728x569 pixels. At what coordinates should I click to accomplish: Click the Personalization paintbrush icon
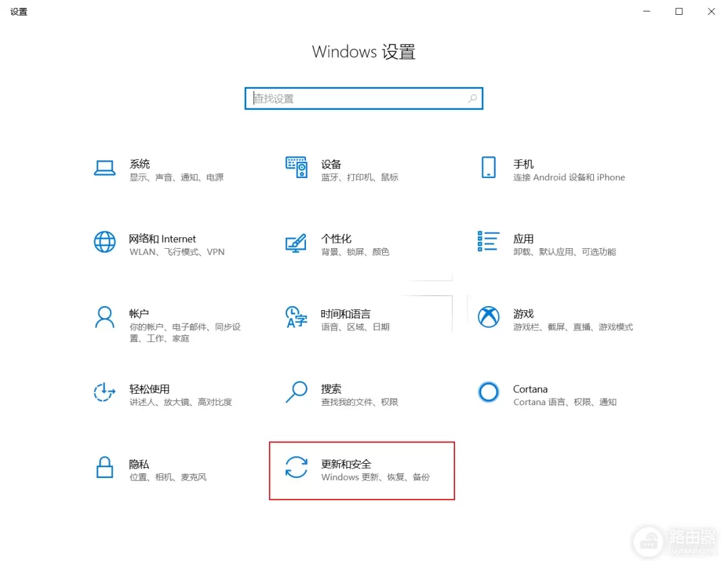point(296,243)
